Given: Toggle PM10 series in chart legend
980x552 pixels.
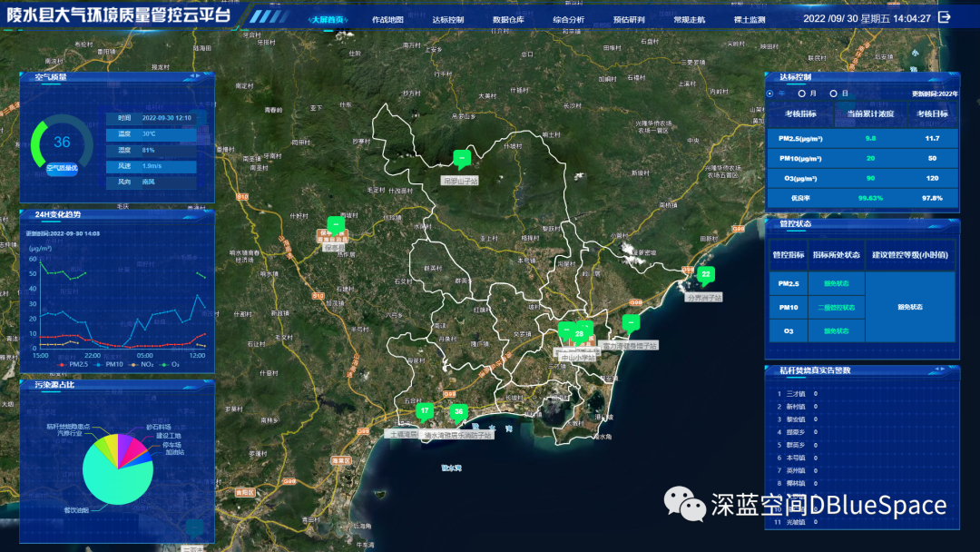Looking at the screenshot, I should pyautogui.click(x=110, y=364).
